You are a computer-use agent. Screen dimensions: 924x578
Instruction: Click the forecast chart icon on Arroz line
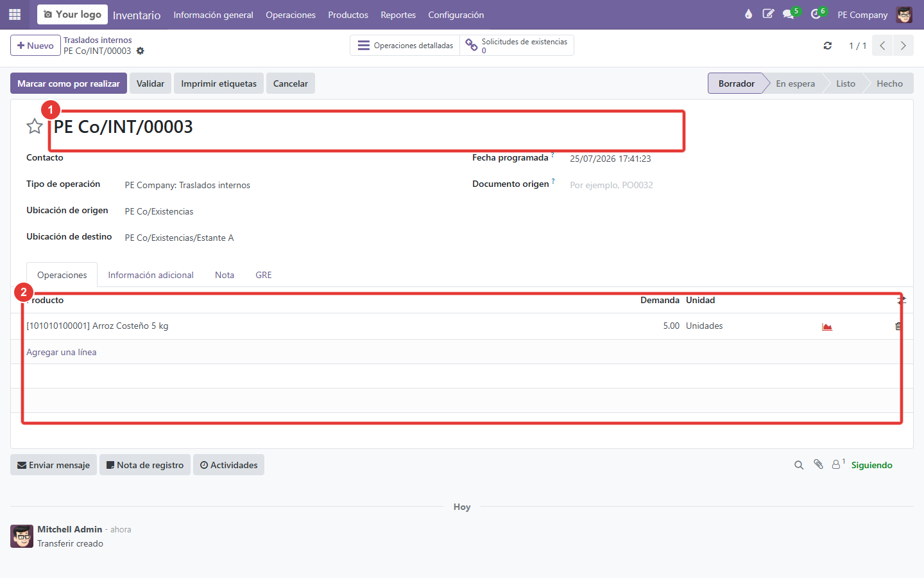pos(827,326)
